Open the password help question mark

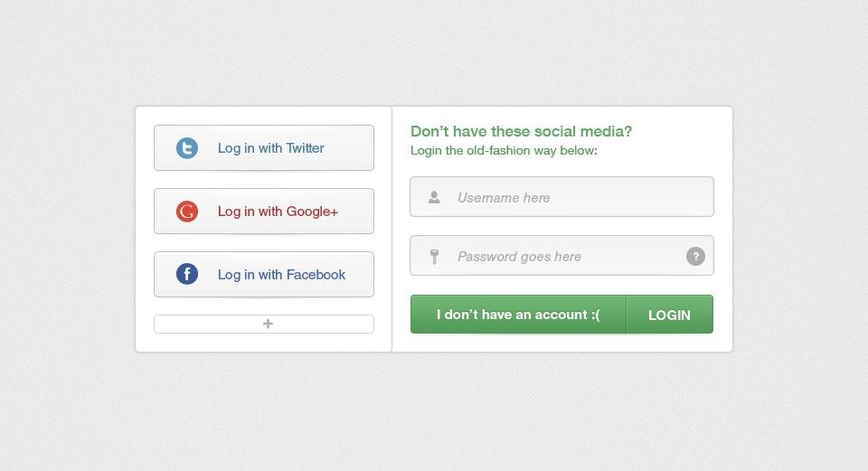pyautogui.click(x=696, y=256)
